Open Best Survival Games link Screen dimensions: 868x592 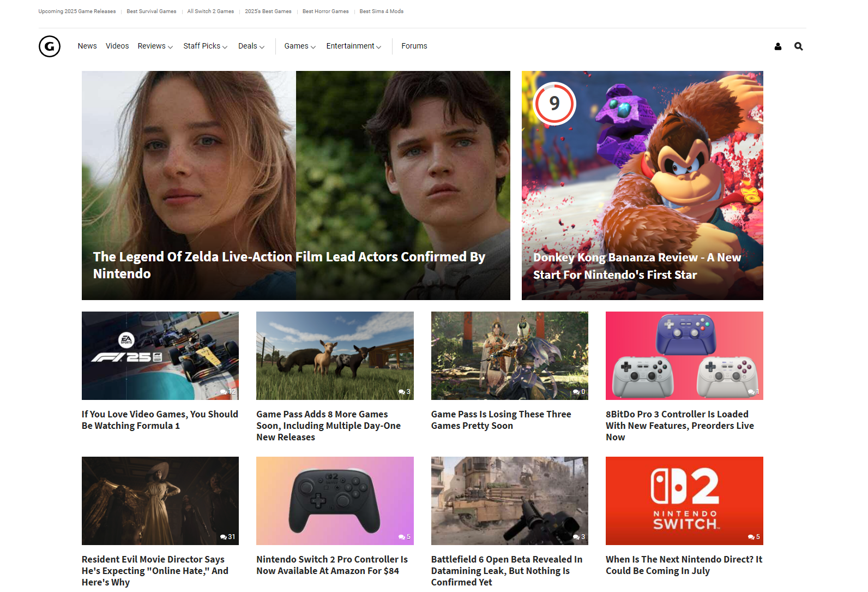point(152,11)
